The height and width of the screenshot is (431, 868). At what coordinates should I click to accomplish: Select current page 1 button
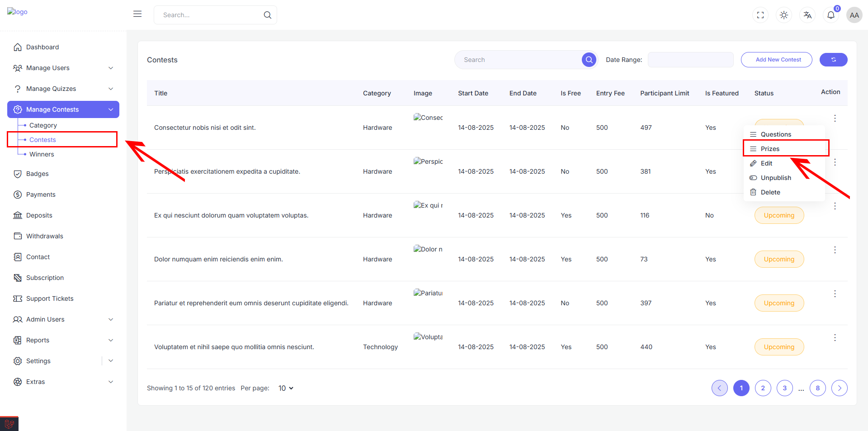pyautogui.click(x=741, y=388)
